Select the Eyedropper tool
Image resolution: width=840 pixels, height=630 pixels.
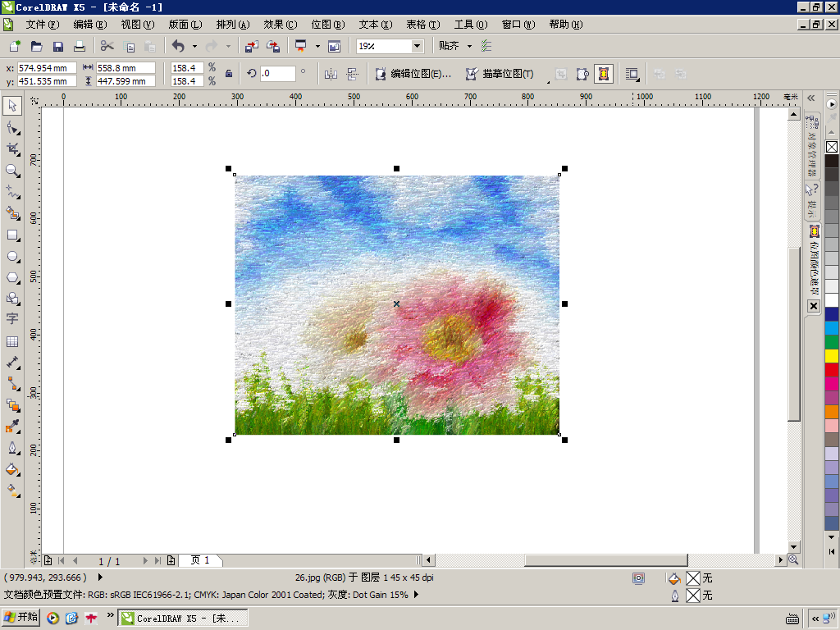tap(12, 427)
